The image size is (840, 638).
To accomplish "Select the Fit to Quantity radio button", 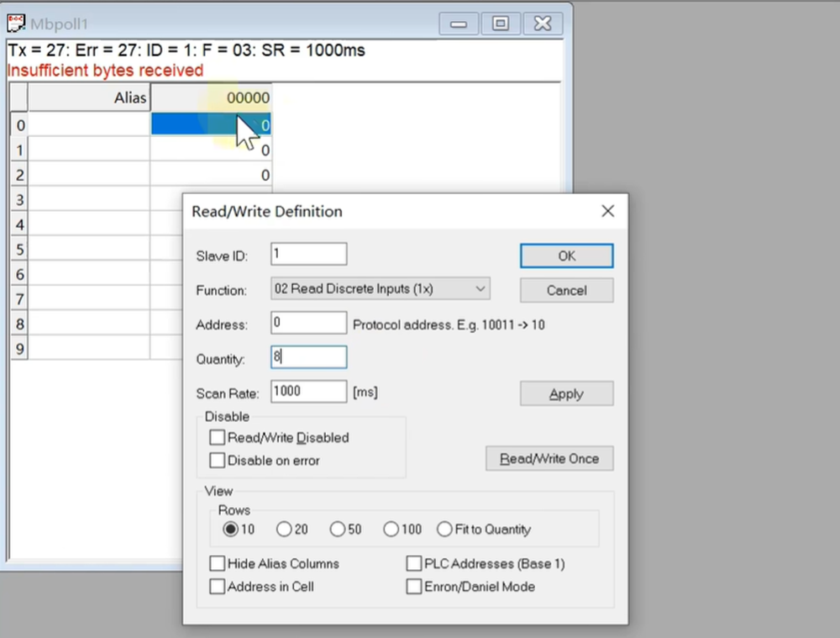I will (x=444, y=530).
